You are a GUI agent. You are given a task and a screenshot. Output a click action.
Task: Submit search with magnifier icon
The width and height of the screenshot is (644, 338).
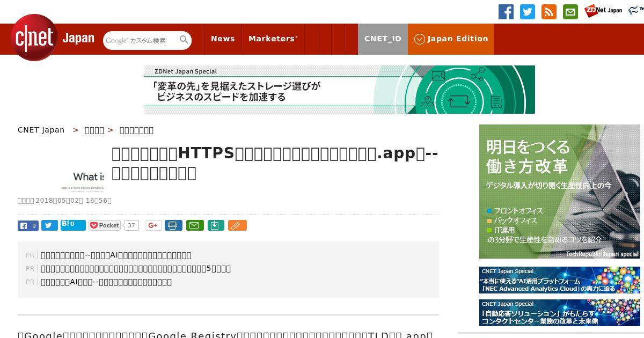pos(184,40)
